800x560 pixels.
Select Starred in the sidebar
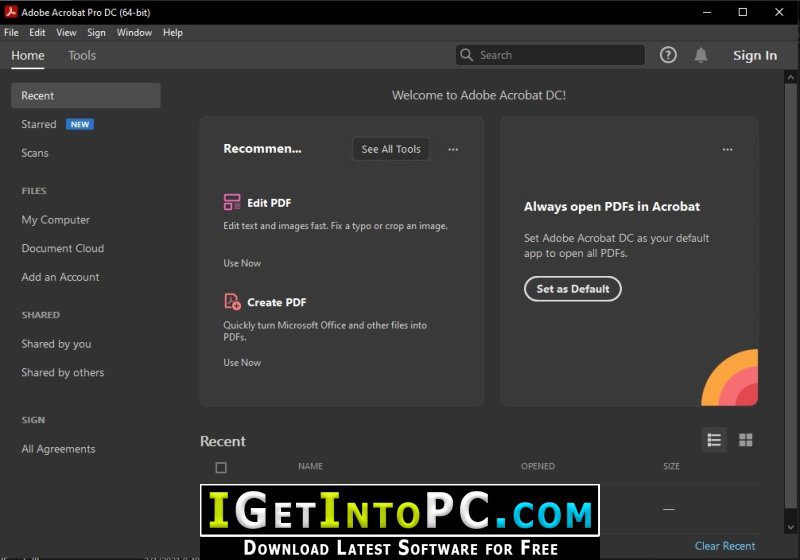39,124
